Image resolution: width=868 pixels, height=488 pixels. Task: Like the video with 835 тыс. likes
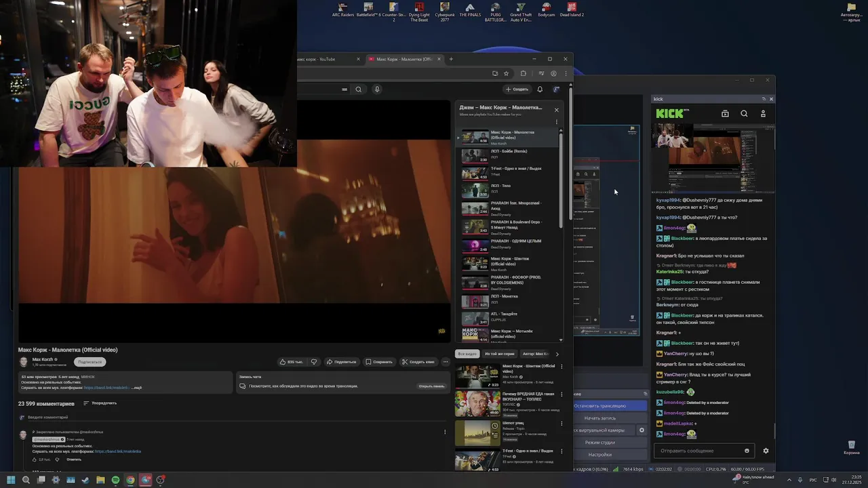click(x=292, y=362)
